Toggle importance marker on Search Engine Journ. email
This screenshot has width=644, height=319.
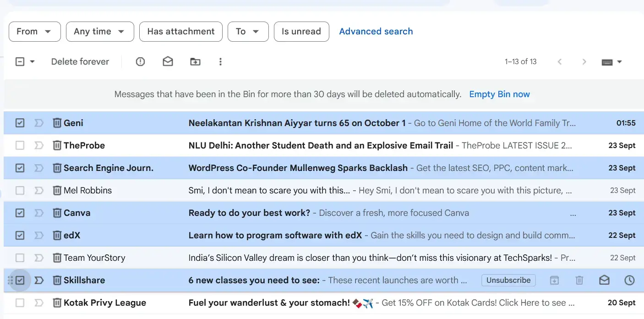[x=39, y=168]
